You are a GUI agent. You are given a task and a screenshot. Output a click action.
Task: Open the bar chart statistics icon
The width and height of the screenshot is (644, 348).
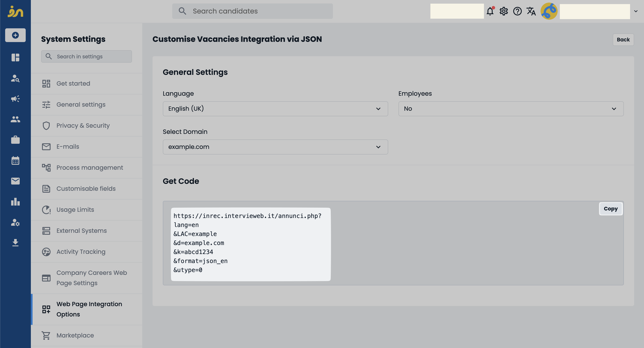(15, 201)
